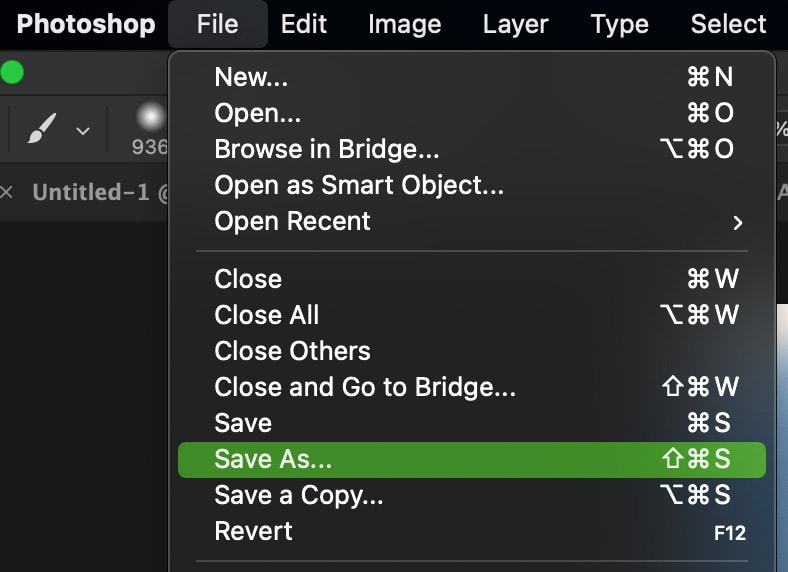Select Close All menu item
788x572 pixels.
[x=471, y=315]
